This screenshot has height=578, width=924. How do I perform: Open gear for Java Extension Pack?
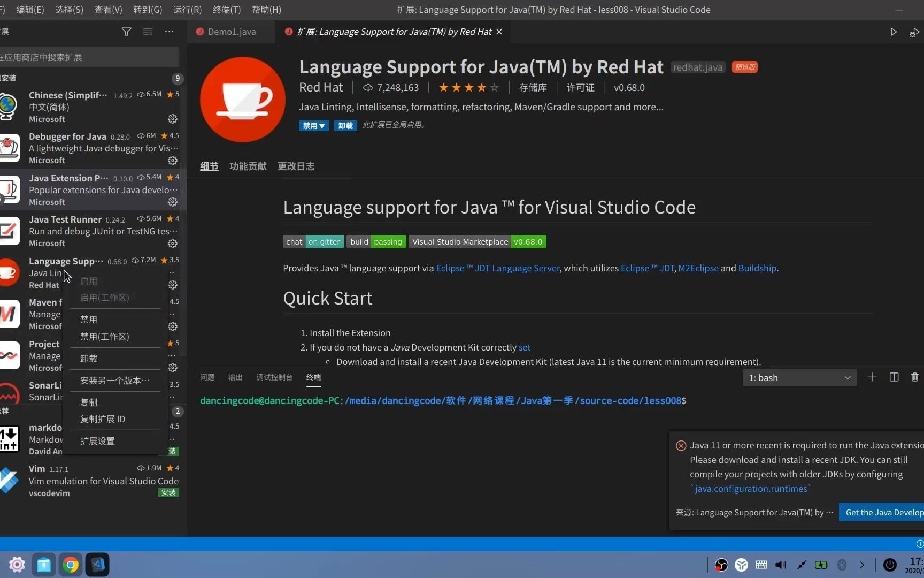[173, 202]
